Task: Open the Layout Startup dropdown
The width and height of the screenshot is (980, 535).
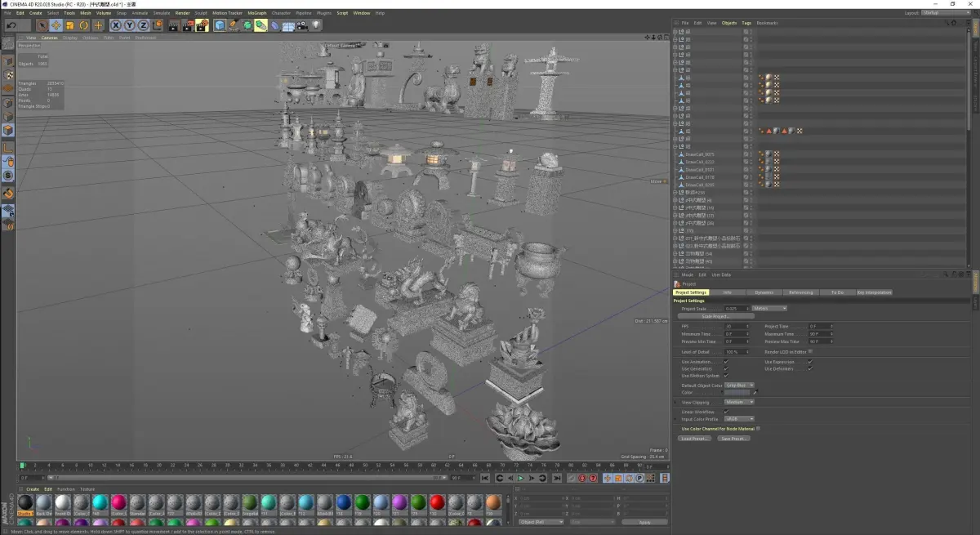Action: point(945,13)
